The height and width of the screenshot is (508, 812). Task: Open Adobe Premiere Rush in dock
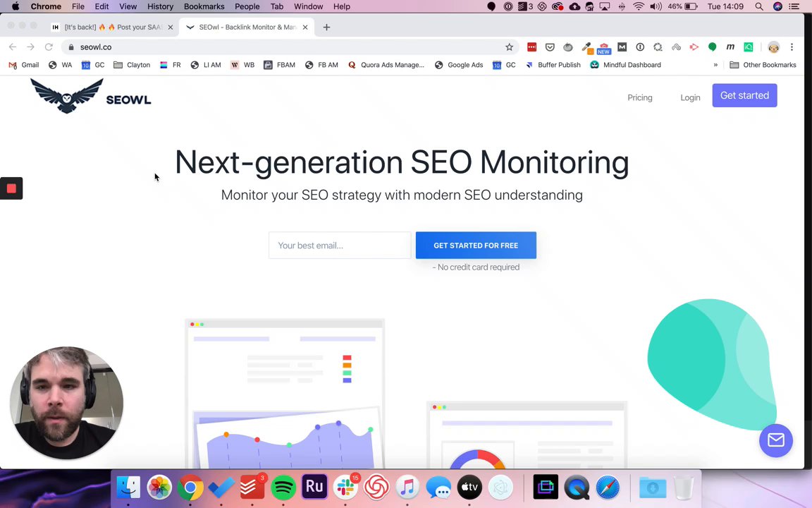(314, 488)
